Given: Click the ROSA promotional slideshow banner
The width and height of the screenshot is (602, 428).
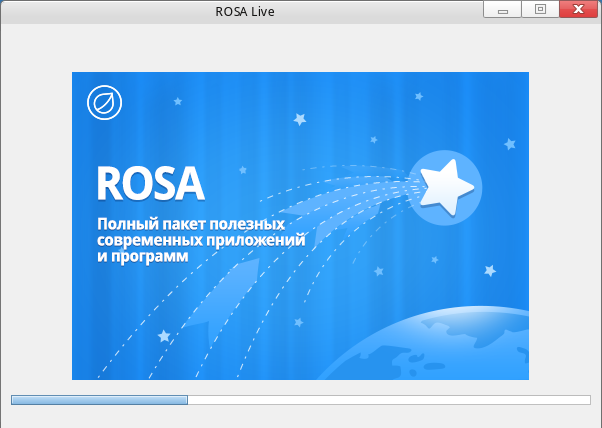Looking at the screenshot, I should (x=300, y=226).
